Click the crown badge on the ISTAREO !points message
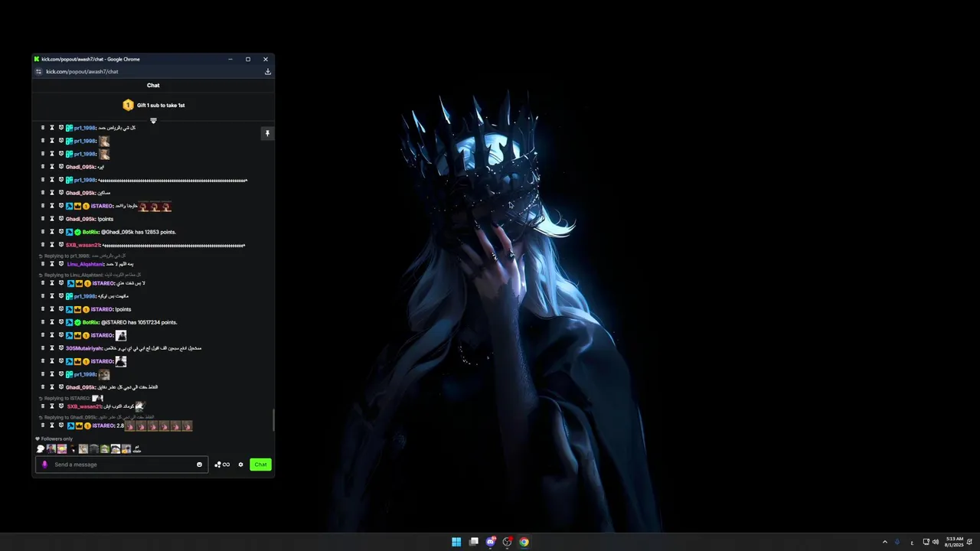Viewport: 980px width, 551px height. [x=77, y=309]
